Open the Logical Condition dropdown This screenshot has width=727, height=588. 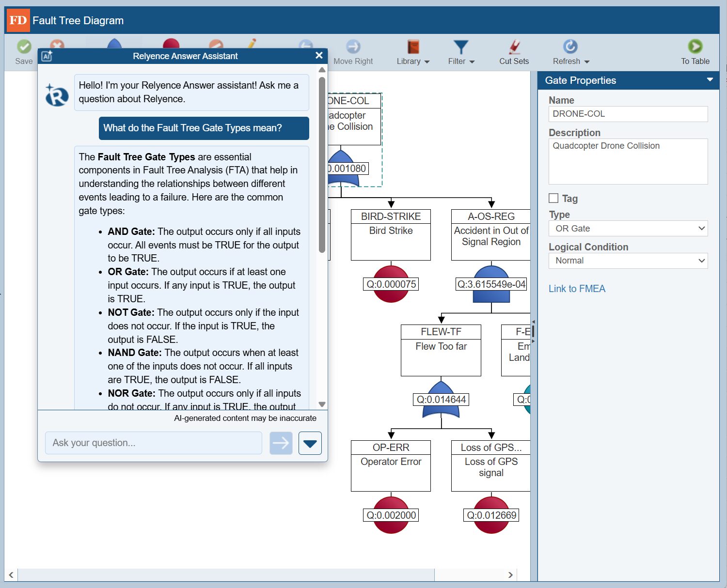628,261
